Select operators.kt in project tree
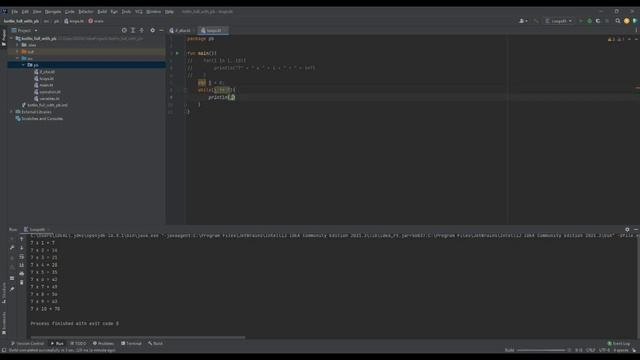The height and width of the screenshot is (360, 640). [47, 92]
